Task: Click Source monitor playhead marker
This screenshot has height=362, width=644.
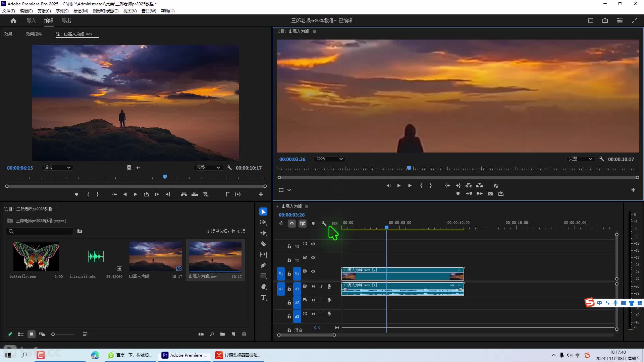Action: pyautogui.click(x=165, y=177)
